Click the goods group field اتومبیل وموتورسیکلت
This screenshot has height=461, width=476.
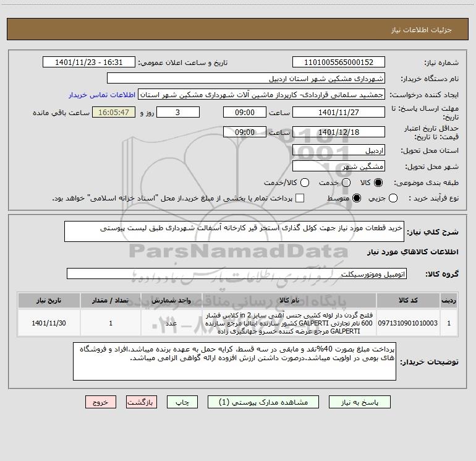(x=237, y=274)
